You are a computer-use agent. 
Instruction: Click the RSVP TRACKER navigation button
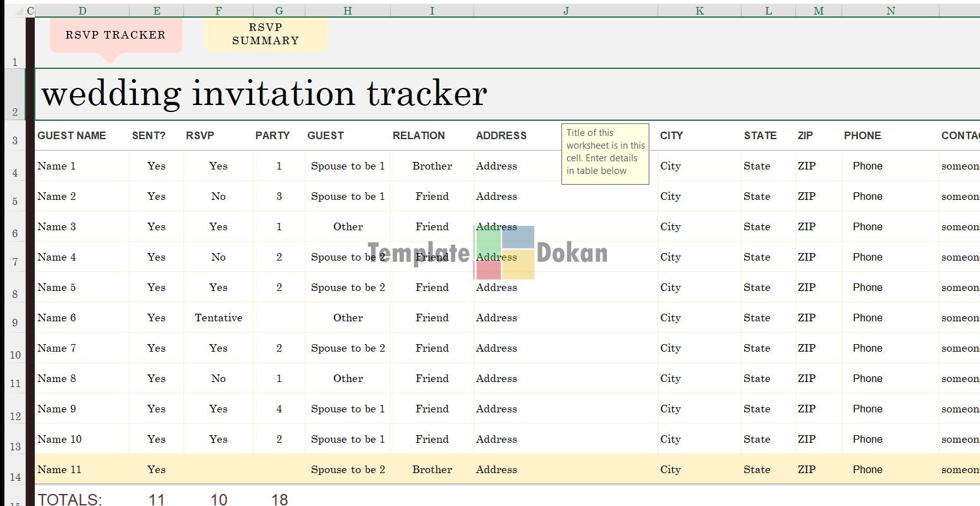(116, 35)
